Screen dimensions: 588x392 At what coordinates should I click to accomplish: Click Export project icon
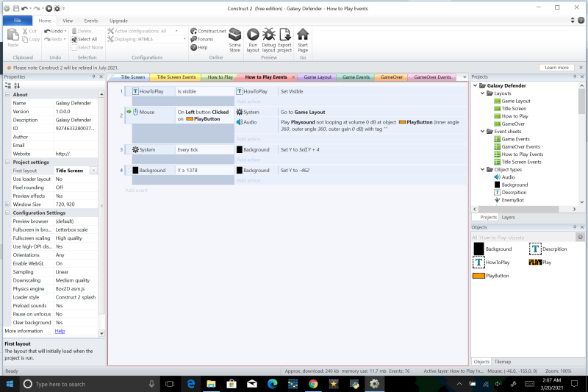(x=284, y=40)
